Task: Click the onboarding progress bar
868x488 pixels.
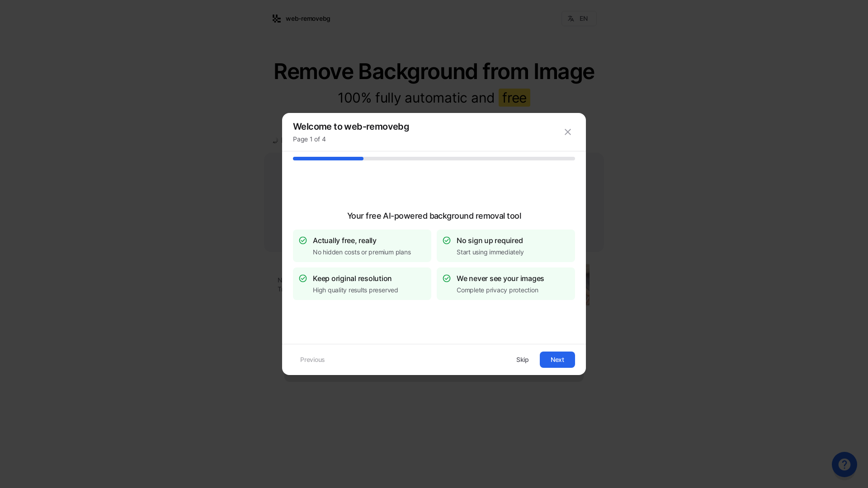Action: [x=434, y=159]
